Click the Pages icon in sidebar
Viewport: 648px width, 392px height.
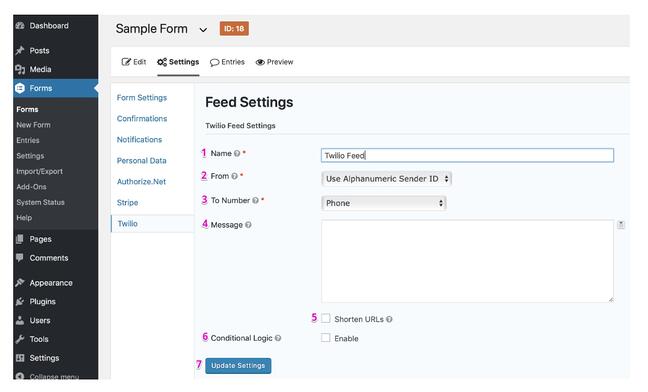coord(20,239)
